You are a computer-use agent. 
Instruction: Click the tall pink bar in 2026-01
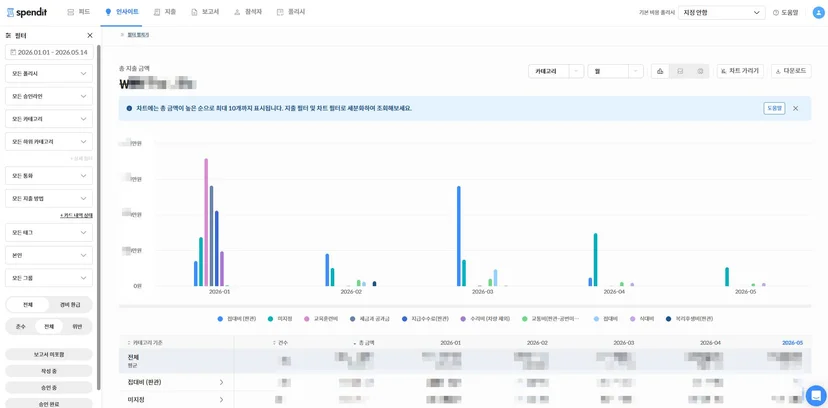click(206, 222)
